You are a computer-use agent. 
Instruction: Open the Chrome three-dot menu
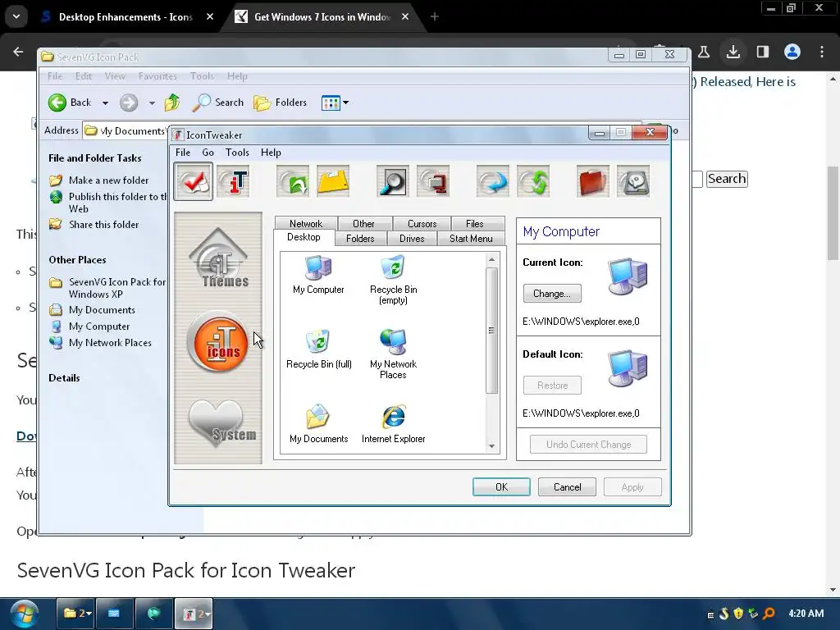[822, 52]
